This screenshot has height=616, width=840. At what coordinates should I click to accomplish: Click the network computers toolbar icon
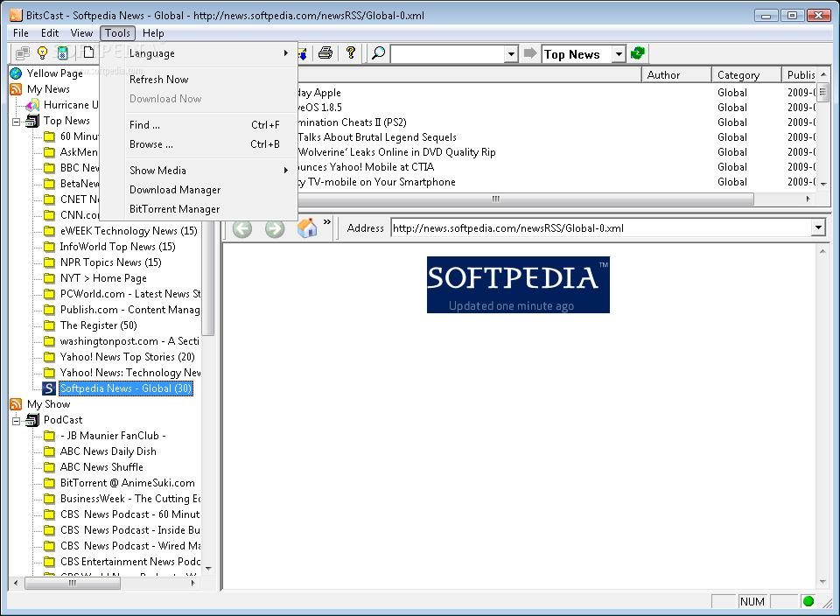pos(23,52)
